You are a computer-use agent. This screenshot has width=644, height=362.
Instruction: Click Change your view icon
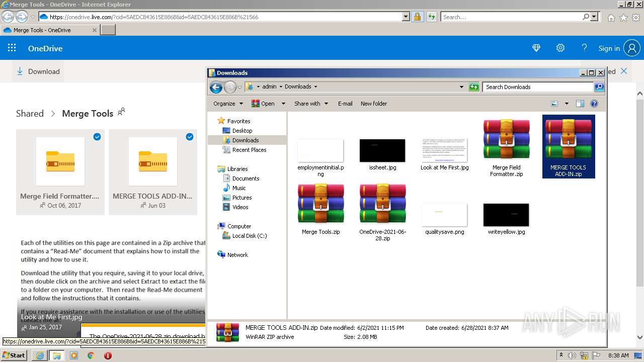click(554, 104)
